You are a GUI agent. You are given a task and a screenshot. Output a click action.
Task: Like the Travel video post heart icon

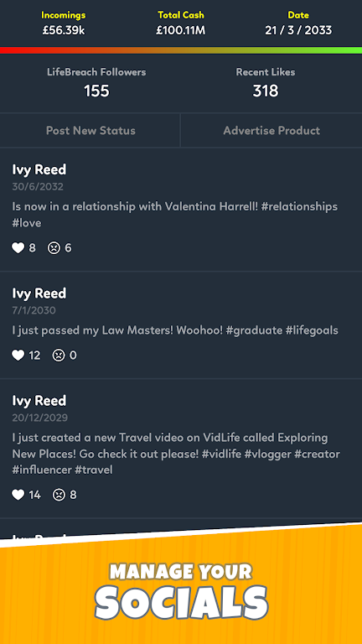[x=18, y=495]
